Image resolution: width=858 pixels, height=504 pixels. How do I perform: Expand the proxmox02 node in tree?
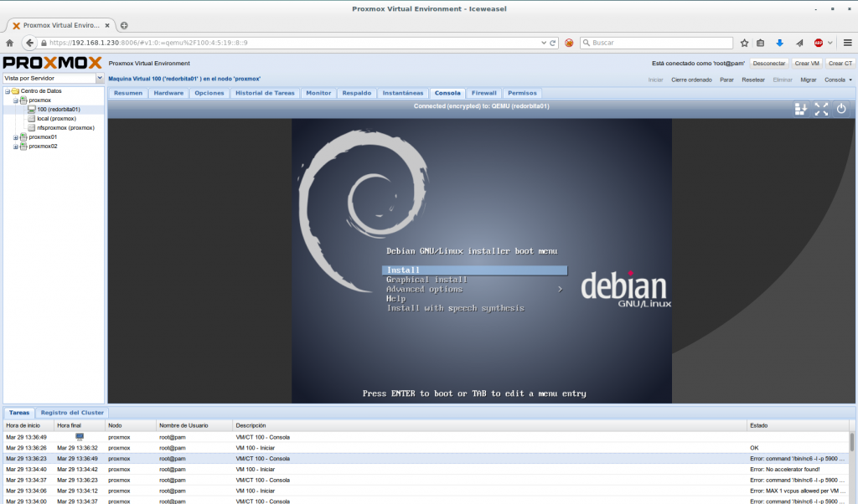[x=16, y=146]
